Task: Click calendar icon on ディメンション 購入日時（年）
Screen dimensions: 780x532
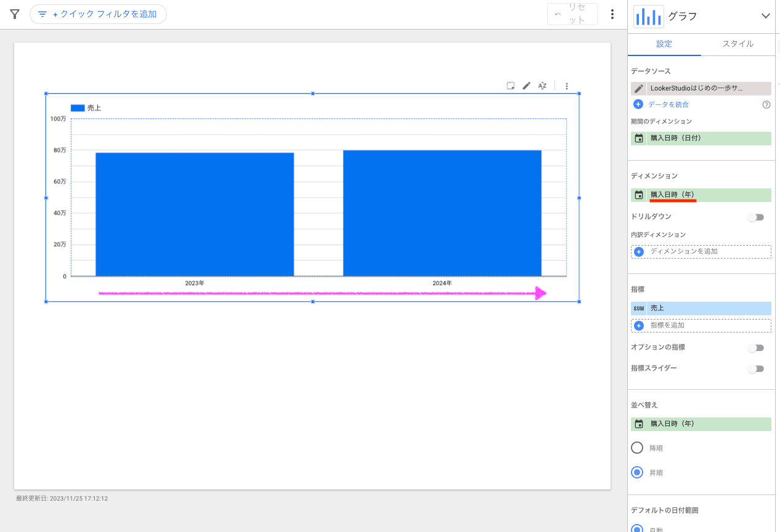Action: (639, 195)
